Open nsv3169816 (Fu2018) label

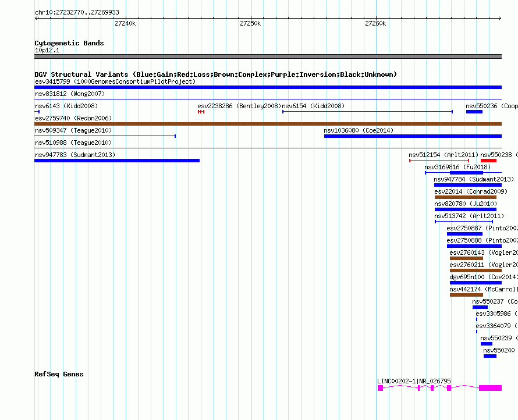[457, 167]
